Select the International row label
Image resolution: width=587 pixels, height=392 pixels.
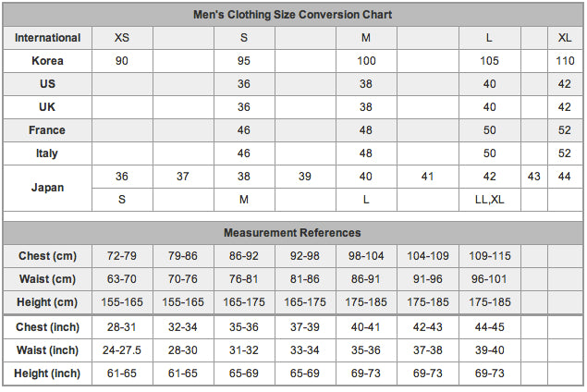tap(47, 38)
